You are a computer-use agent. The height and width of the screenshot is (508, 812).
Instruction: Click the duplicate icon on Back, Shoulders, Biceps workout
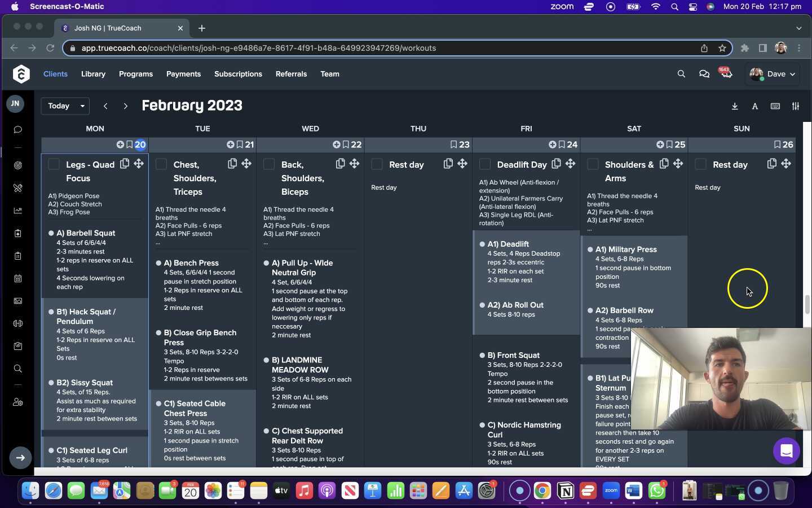pyautogui.click(x=340, y=163)
